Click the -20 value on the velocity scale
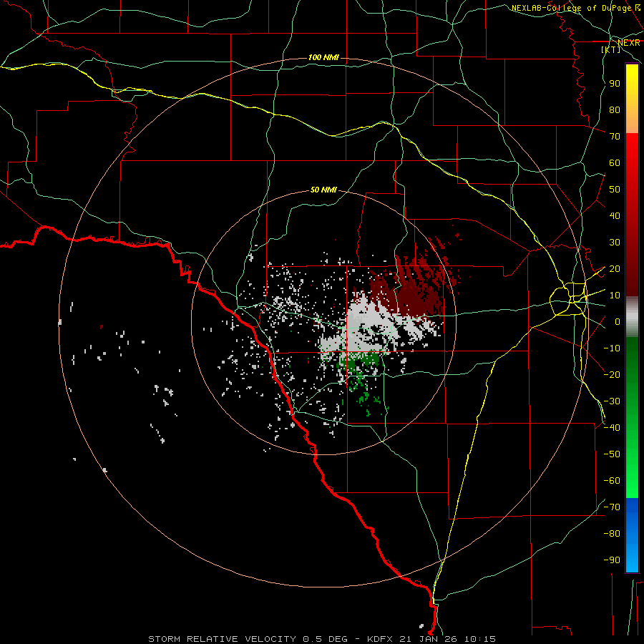Viewport: 644px width, 644px height. click(612, 374)
